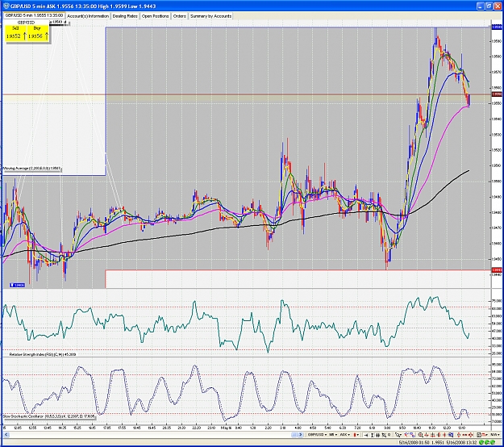Click the last green status circle
The height and width of the screenshot is (447, 504).
tap(492, 443)
